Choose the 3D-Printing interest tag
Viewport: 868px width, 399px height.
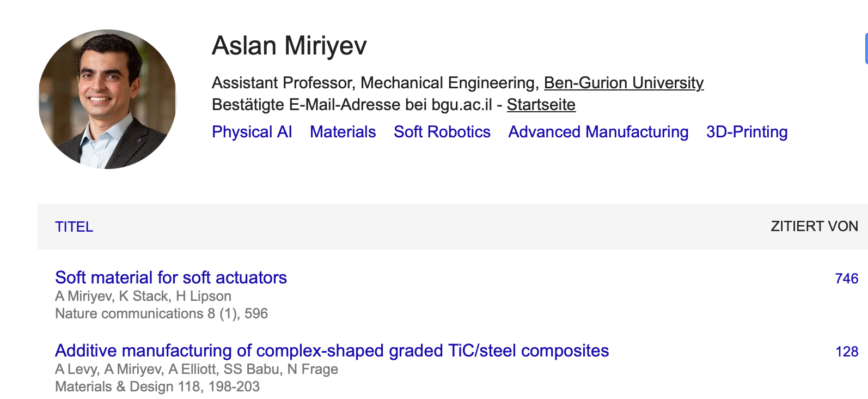point(747,132)
